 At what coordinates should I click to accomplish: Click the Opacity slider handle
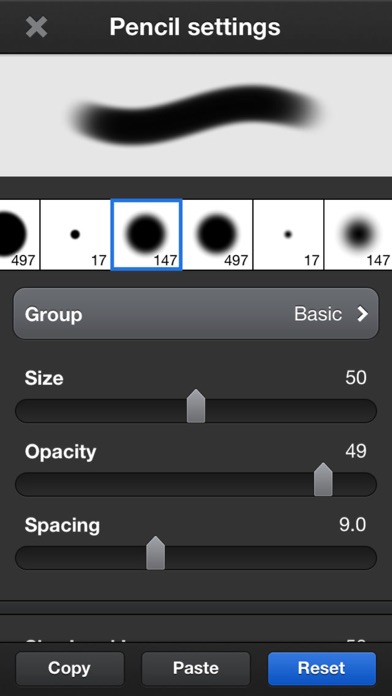(323, 479)
